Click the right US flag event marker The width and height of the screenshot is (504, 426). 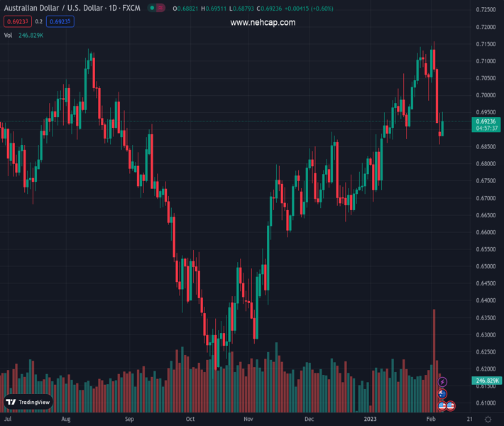tap(450, 406)
